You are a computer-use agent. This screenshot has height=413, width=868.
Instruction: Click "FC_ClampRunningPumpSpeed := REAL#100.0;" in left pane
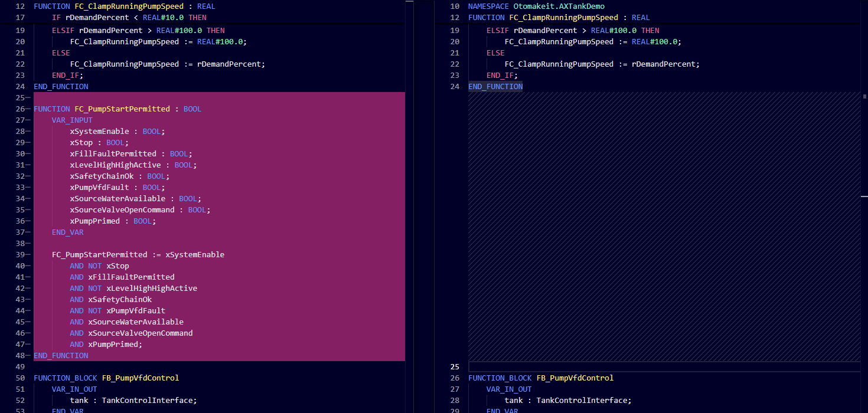pyautogui.click(x=158, y=41)
